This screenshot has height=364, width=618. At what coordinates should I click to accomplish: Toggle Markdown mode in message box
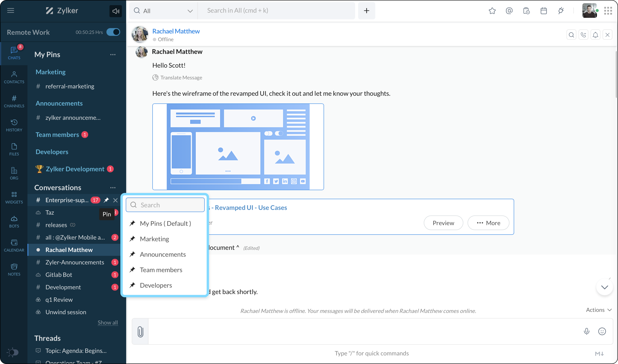599,353
